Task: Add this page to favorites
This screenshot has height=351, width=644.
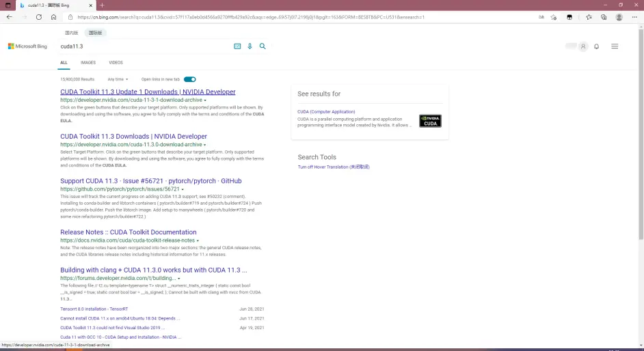Action: (x=554, y=17)
